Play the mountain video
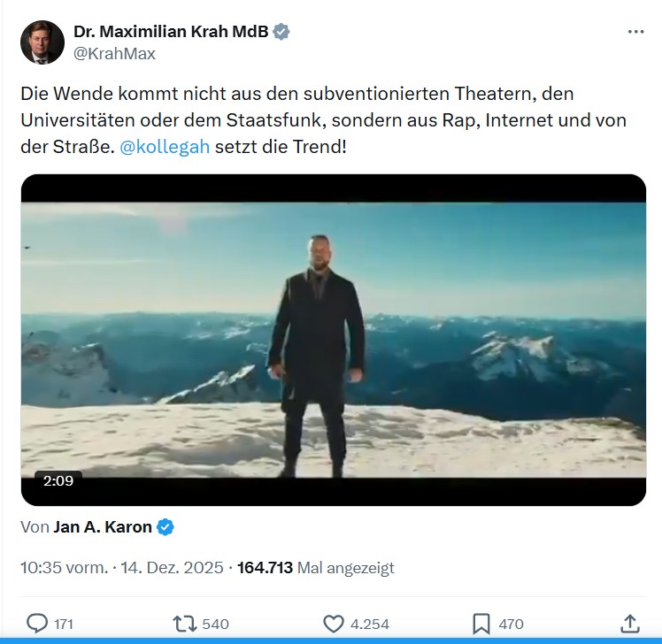662x644 pixels. click(x=333, y=340)
